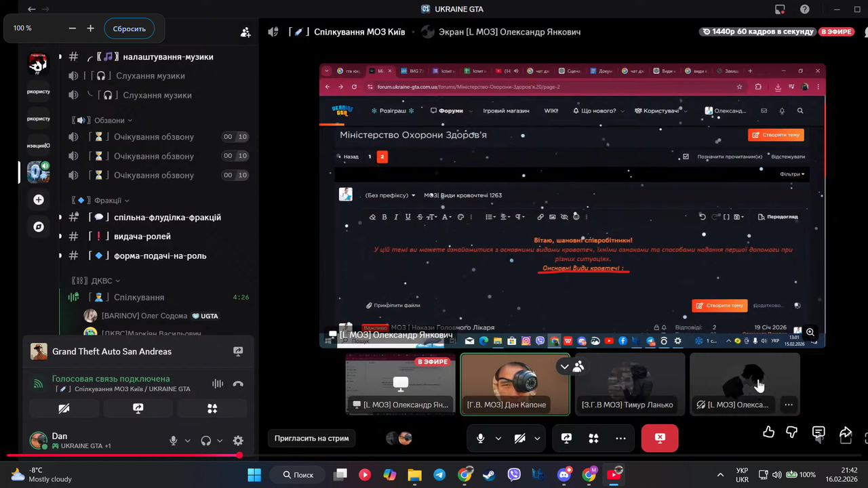Open the arrow next to Dan's headphones

click(220, 441)
